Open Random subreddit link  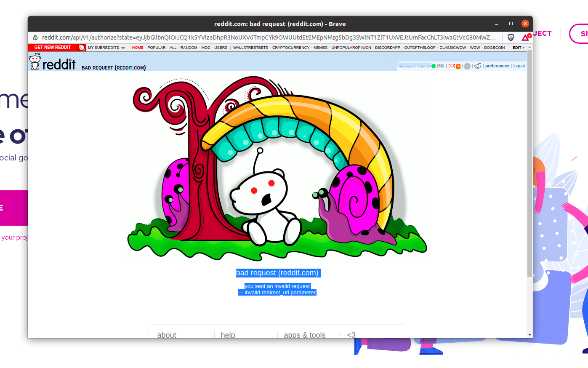click(x=189, y=48)
